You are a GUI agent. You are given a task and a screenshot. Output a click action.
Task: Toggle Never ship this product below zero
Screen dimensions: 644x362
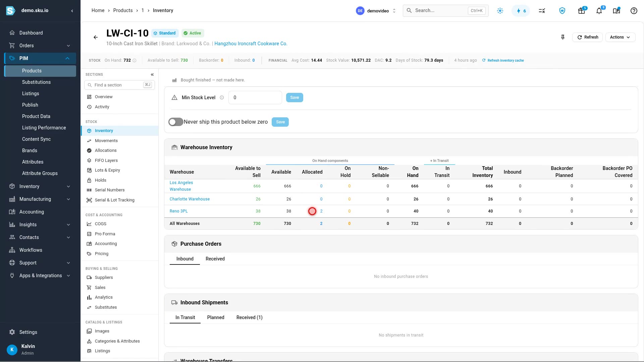coord(176,122)
